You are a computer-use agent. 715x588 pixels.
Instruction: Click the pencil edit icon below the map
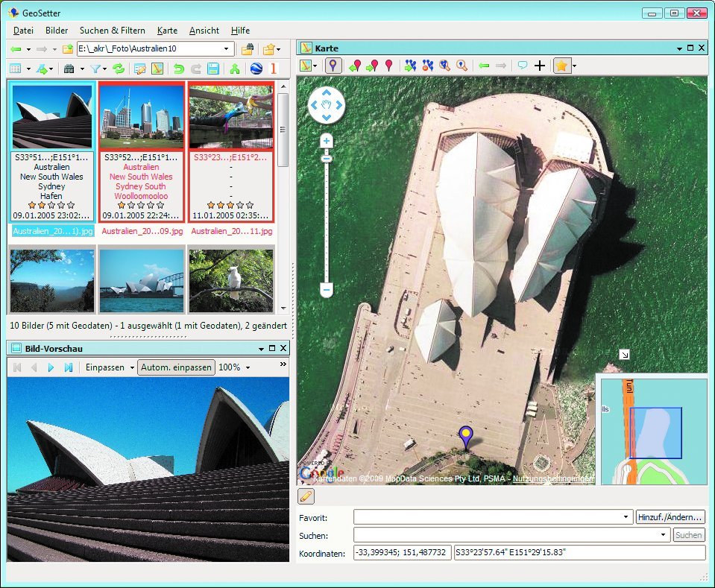306,496
